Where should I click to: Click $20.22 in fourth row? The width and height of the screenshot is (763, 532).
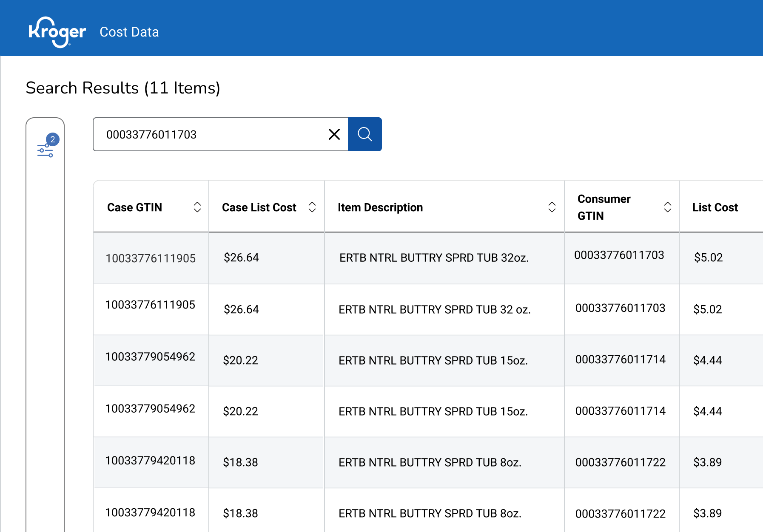(240, 411)
